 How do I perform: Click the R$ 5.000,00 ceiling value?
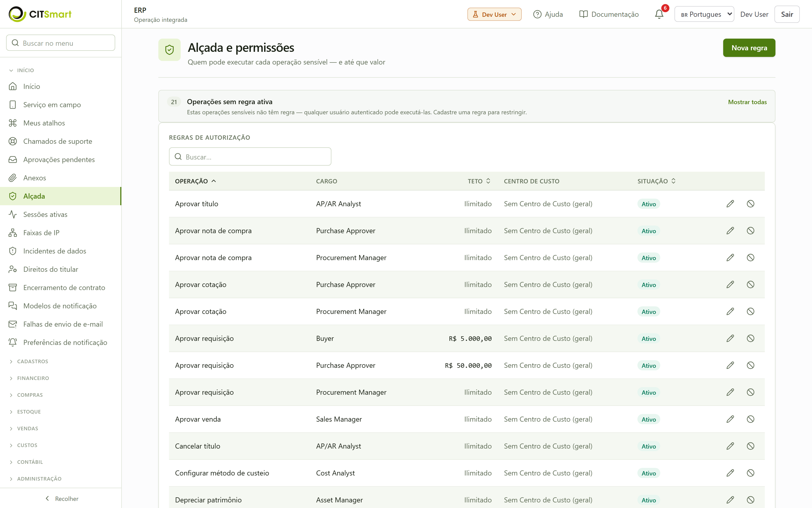coord(470,339)
